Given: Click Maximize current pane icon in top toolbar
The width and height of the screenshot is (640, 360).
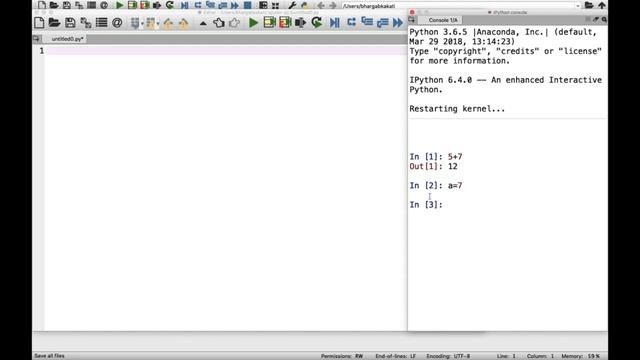Looking at the screenshot, I should coord(263,5).
